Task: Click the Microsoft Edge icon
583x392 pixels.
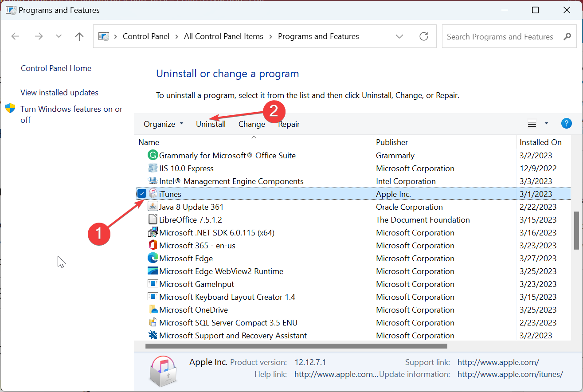Action: 153,258
